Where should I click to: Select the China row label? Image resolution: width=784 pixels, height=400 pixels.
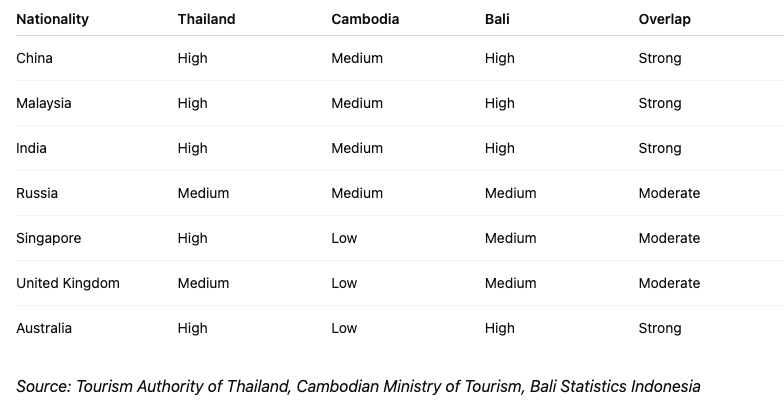click(34, 58)
